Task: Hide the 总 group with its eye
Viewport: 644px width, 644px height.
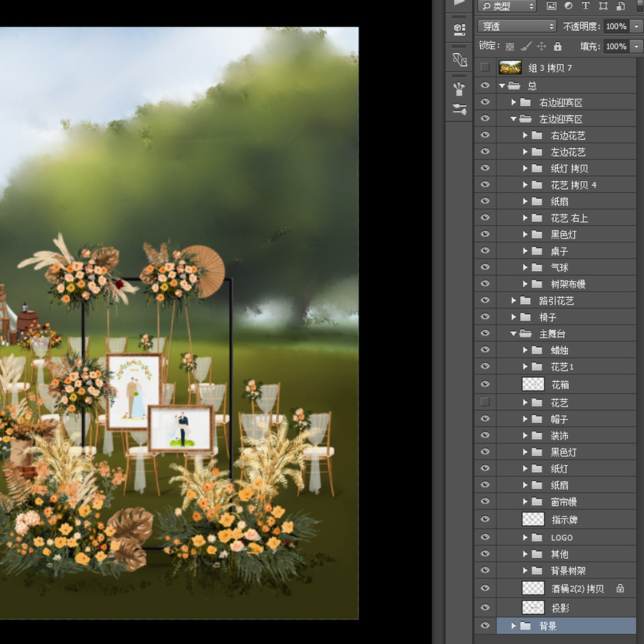Action: 485,85
